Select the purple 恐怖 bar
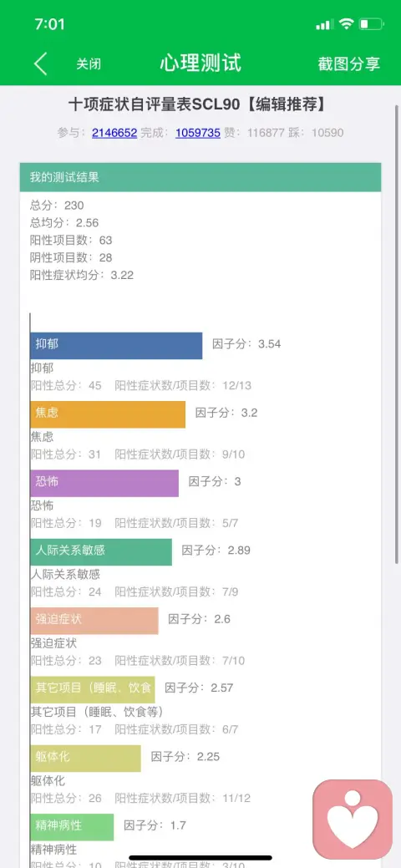 click(104, 483)
